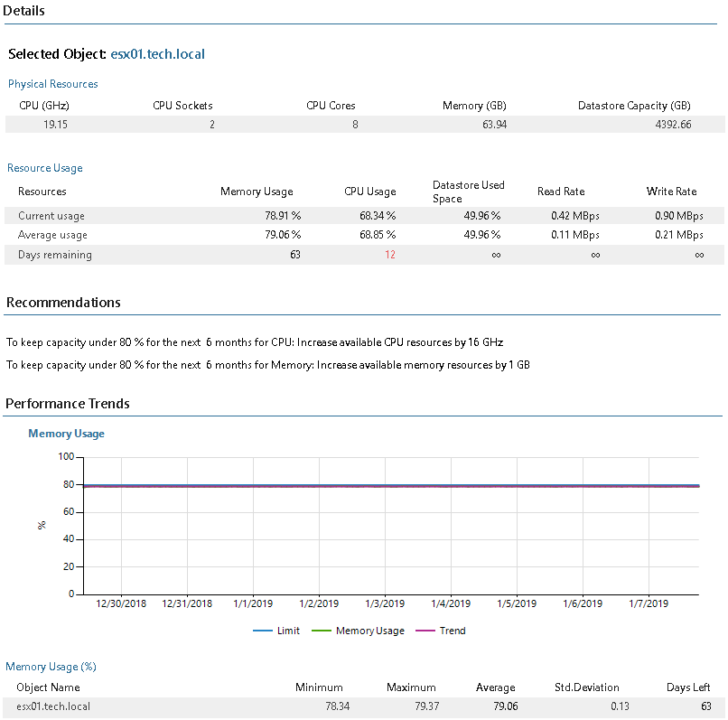Select the red CPU days remaining value 12
728x720 pixels.
tap(390, 255)
